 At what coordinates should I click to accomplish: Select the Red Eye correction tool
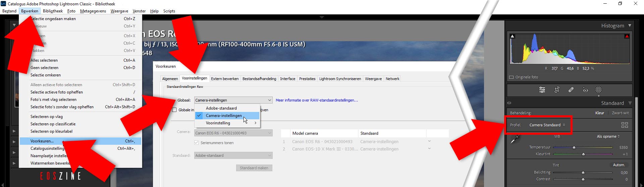click(x=585, y=90)
